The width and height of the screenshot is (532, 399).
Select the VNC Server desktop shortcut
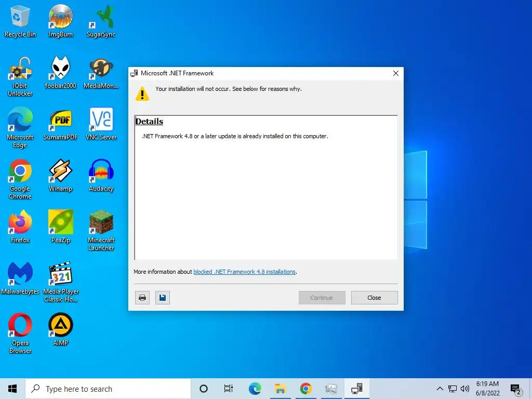[x=101, y=124]
